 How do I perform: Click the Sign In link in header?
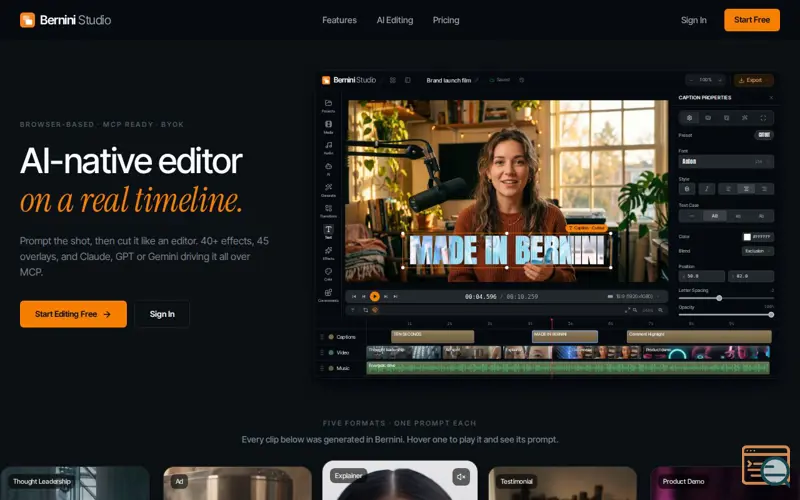click(693, 20)
